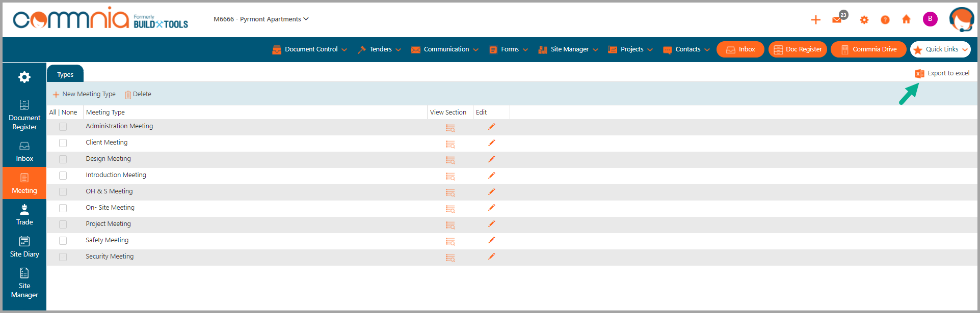This screenshot has height=313, width=980.
Task: Select Meeting in the left sidebar
Action: pyautogui.click(x=24, y=183)
